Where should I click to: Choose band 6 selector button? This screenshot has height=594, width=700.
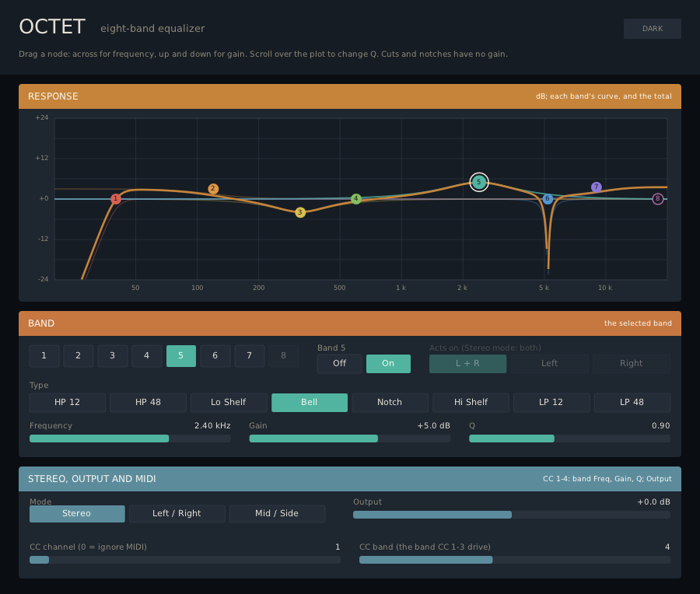point(215,355)
